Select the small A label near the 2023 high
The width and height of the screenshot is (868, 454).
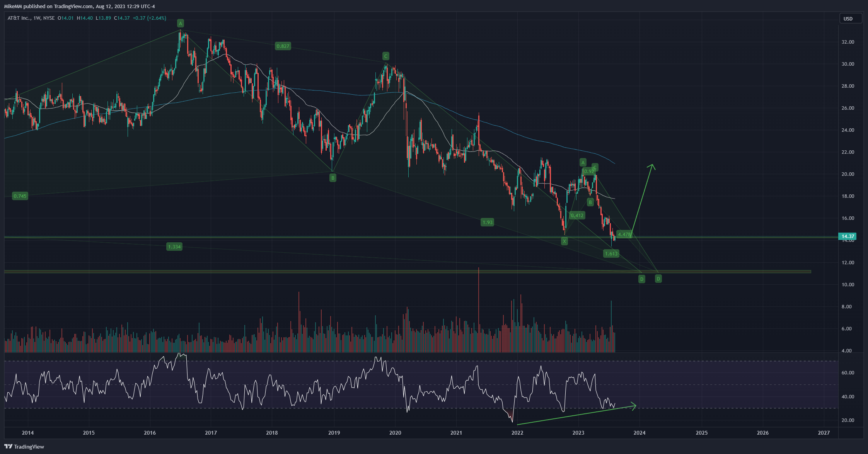click(583, 162)
